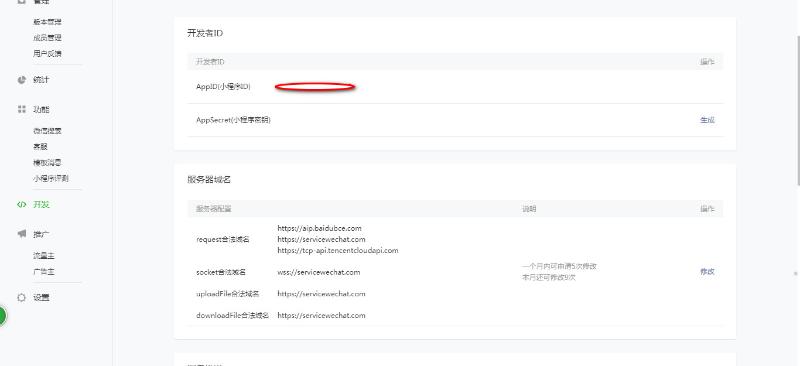
Task: Open the 统计 pie chart icon
Action: pyautogui.click(x=21, y=80)
